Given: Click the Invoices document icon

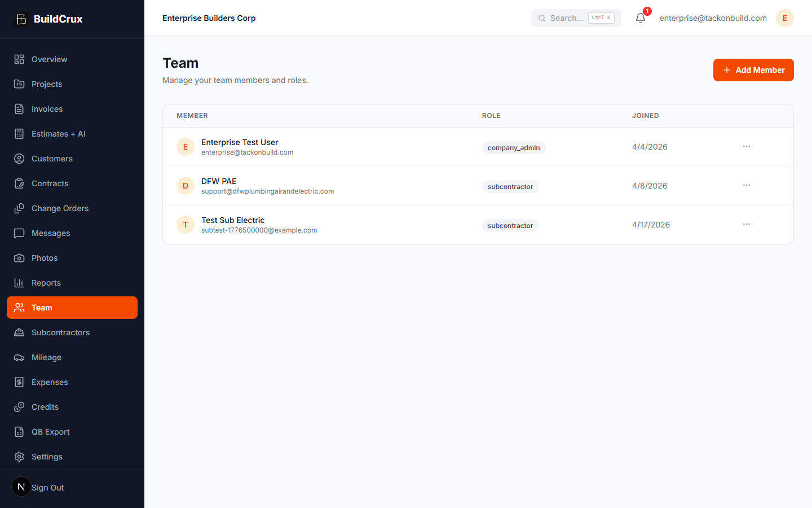Looking at the screenshot, I should (19, 109).
